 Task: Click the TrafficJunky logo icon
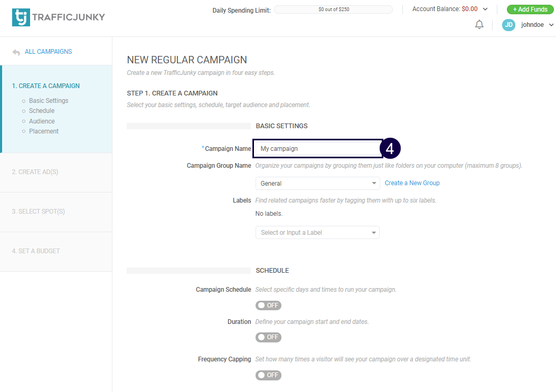point(21,17)
